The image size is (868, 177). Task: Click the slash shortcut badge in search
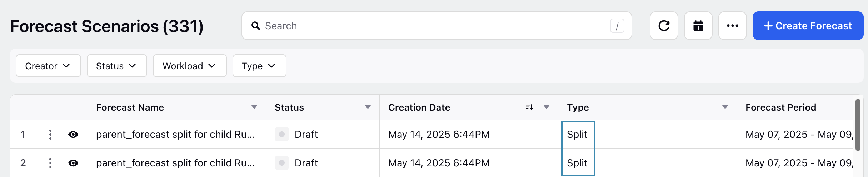[617, 26]
